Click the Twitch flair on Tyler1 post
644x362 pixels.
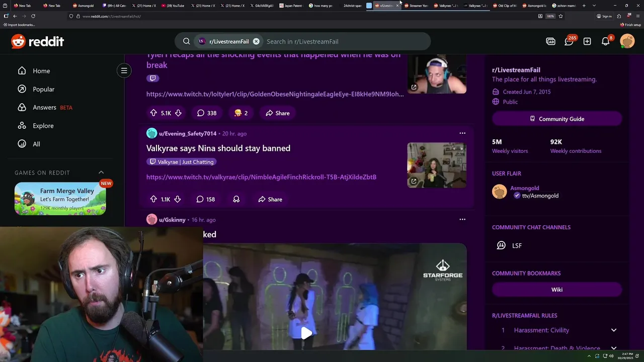pos(153,78)
